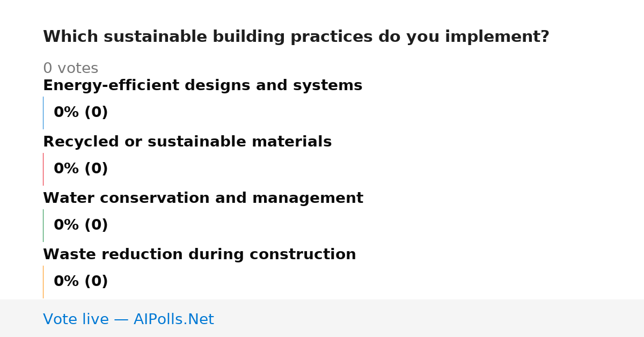Click the 0% (0) under Energy-efficient designs
This screenshot has width=644, height=337.
click(x=80, y=113)
